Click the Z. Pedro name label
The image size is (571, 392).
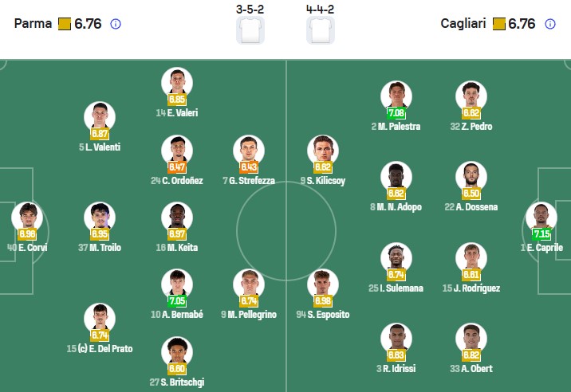coord(471,127)
